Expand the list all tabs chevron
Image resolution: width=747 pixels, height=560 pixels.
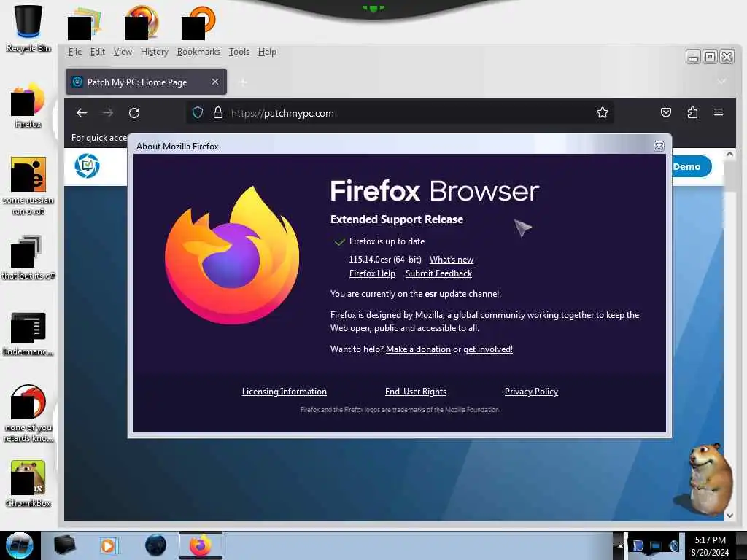coord(721,82)
